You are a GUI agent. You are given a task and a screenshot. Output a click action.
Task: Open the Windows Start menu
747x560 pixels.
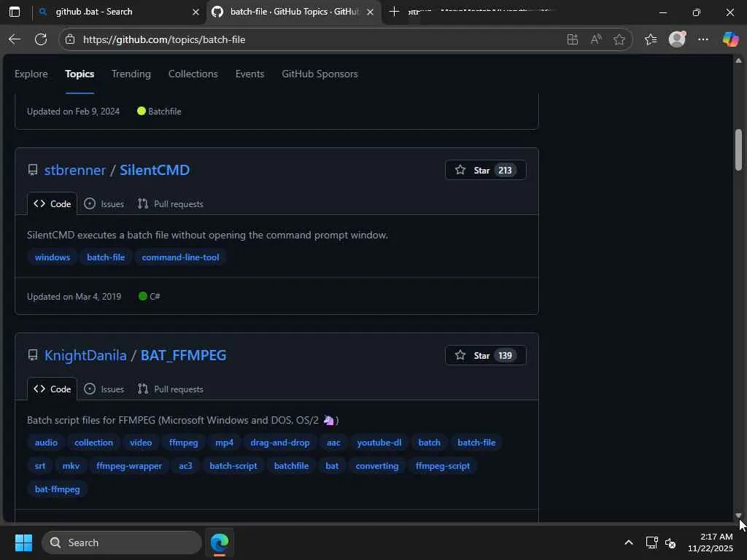pyautogui.click(x=23, y=542)
